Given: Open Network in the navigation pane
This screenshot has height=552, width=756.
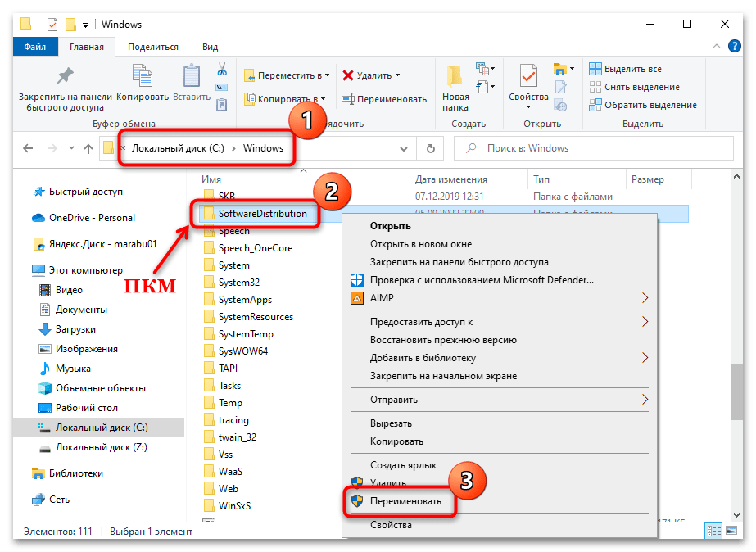Looking at the screenshot, I should (x=51, y=500).
